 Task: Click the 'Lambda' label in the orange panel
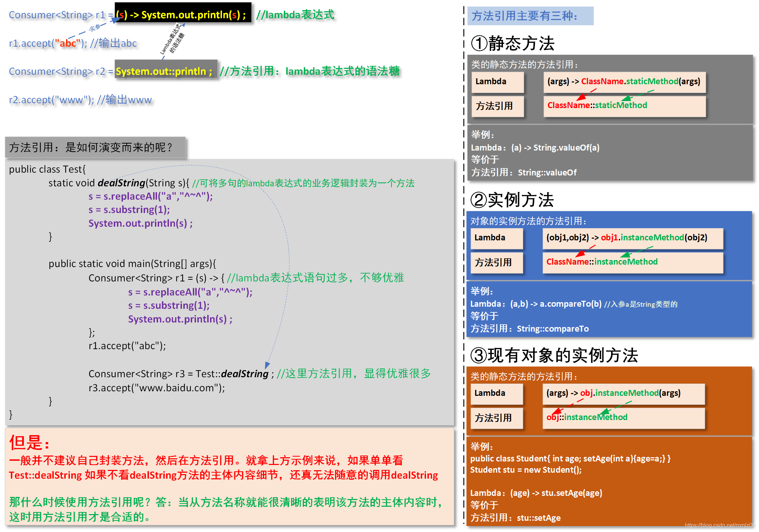click(x=497, y=393)
